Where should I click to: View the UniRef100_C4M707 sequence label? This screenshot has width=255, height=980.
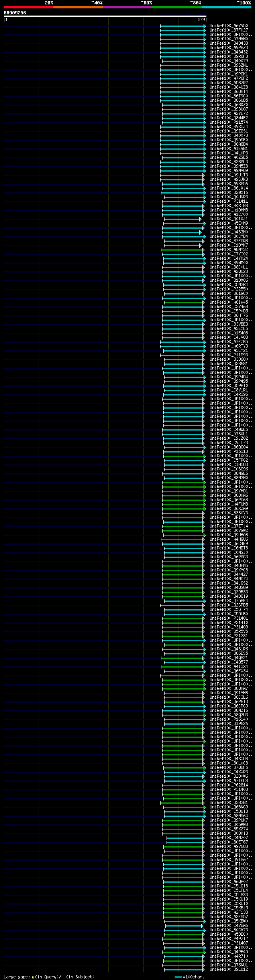[229, 838]
